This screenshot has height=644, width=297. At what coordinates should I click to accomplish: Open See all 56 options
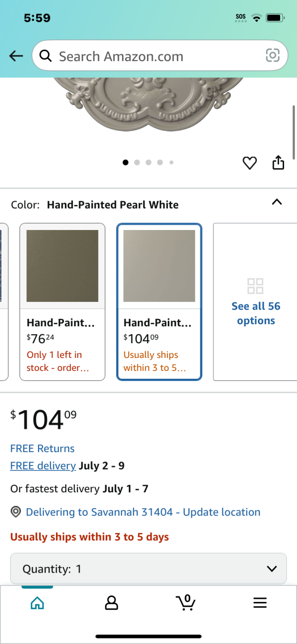256,302
